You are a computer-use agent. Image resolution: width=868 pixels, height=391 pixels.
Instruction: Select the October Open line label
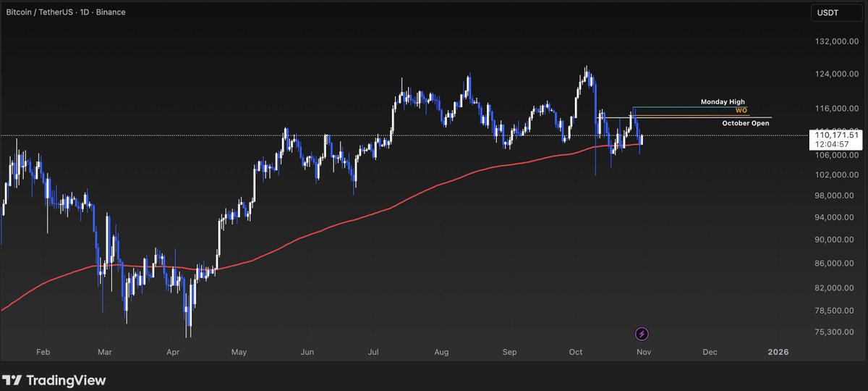[746, 124]
